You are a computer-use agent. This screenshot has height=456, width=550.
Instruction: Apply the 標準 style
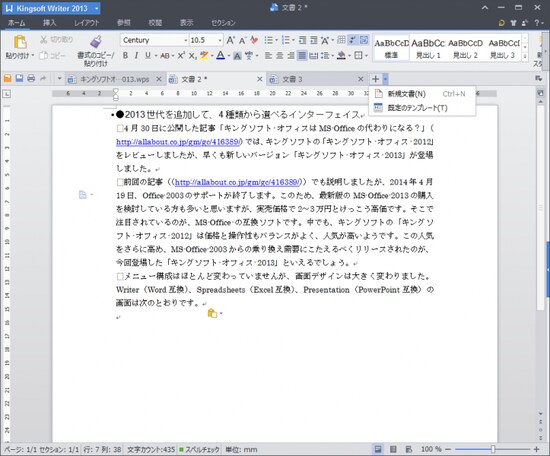click(391, 48)
